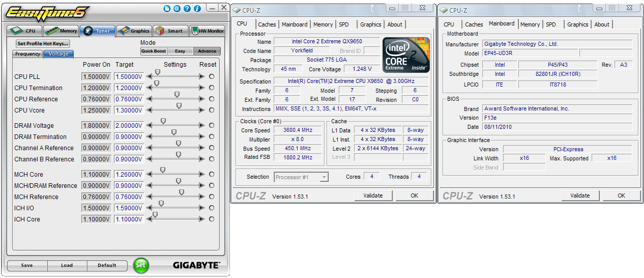Screen dimensions: 644x278
Task: Click Validate in the left CPU-Z window
Action: coord(373,196)
